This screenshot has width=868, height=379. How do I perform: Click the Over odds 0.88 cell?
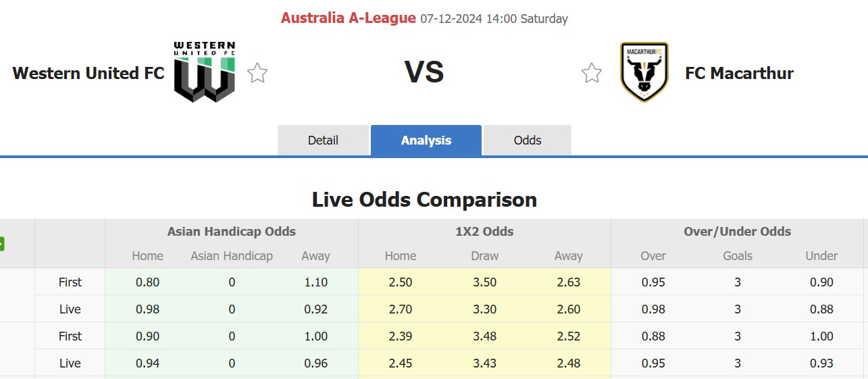[653, 336]
